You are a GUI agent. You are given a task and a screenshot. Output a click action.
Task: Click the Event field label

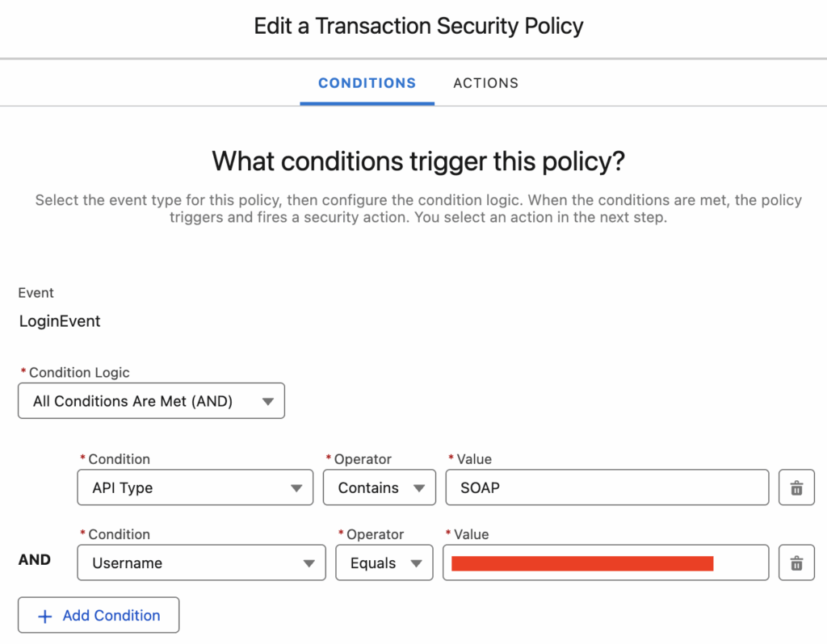tap(36, 293)
